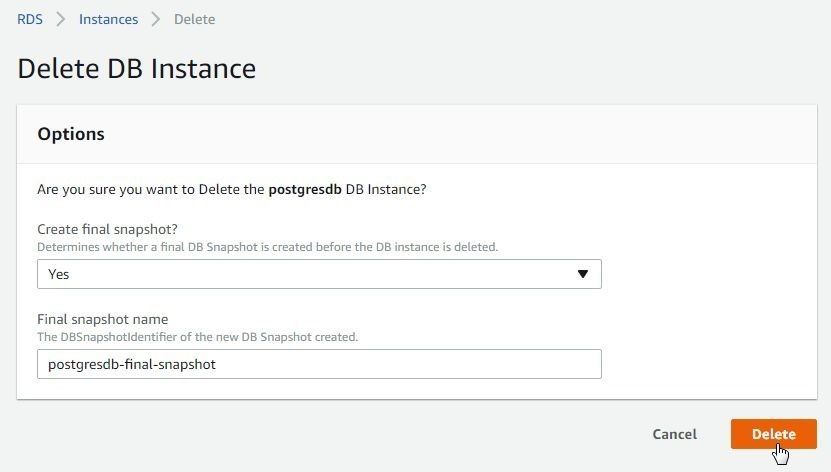831x472 pixels.
Task: Click the Options panel header
Action: 417,134
